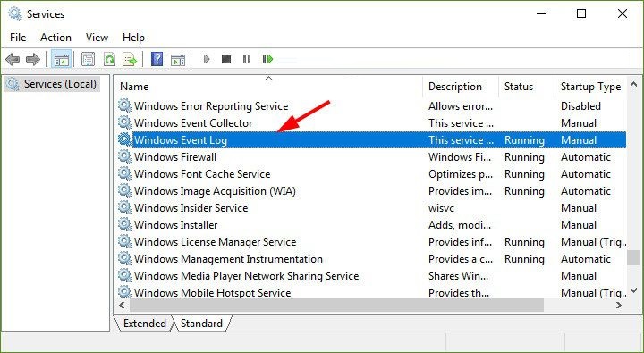Click the horizontal scrollbar right arrow
This screenshot has height=353, width=644.
pyautogui.click(x=619, y=305)
